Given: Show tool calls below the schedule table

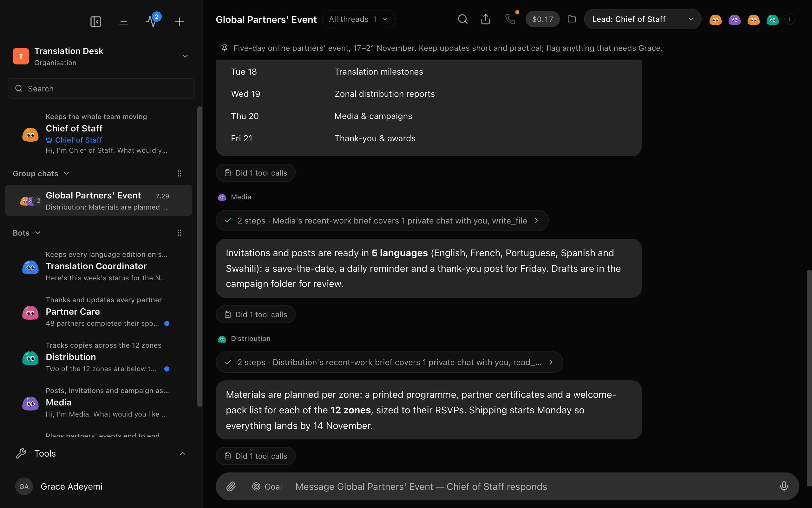Looking at the screenshot, I should pyautogui.click(x=255, y=173).
